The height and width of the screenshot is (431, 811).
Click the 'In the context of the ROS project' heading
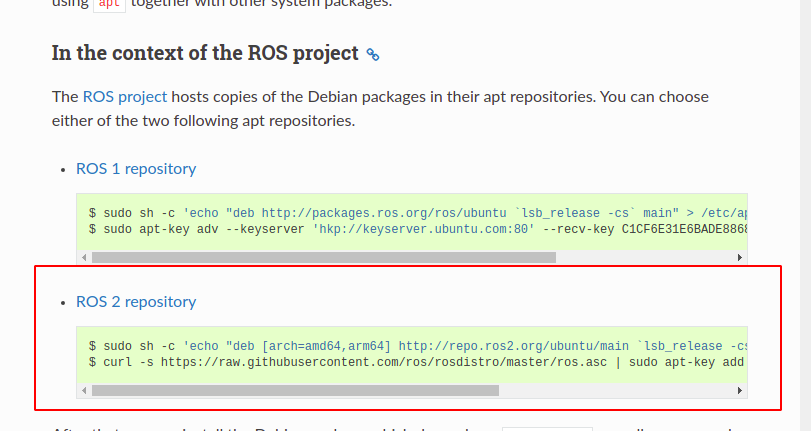click(205, 53)
